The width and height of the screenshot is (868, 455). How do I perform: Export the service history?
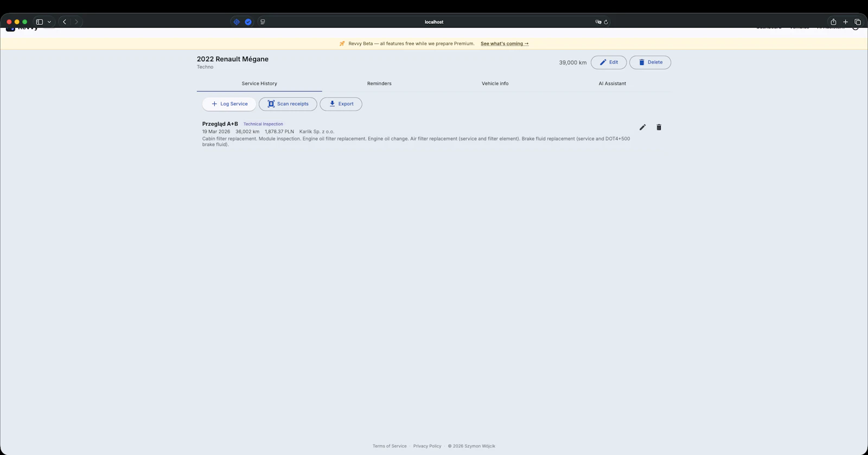tap(341, 104)
